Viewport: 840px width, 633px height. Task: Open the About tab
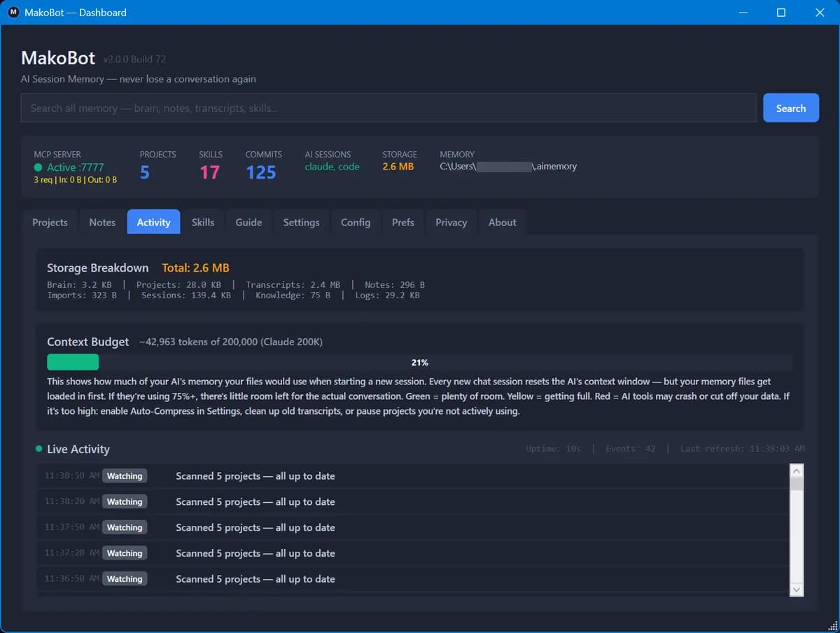(502, 222)
